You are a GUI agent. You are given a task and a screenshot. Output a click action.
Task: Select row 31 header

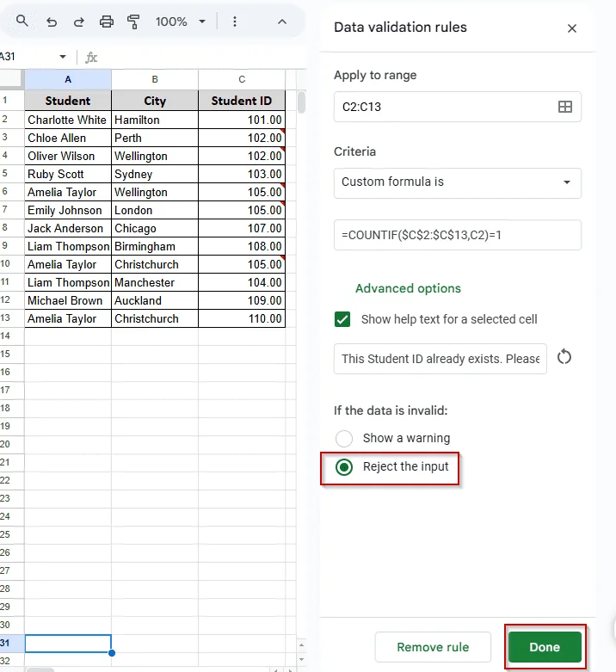click(x=10, y=643)
